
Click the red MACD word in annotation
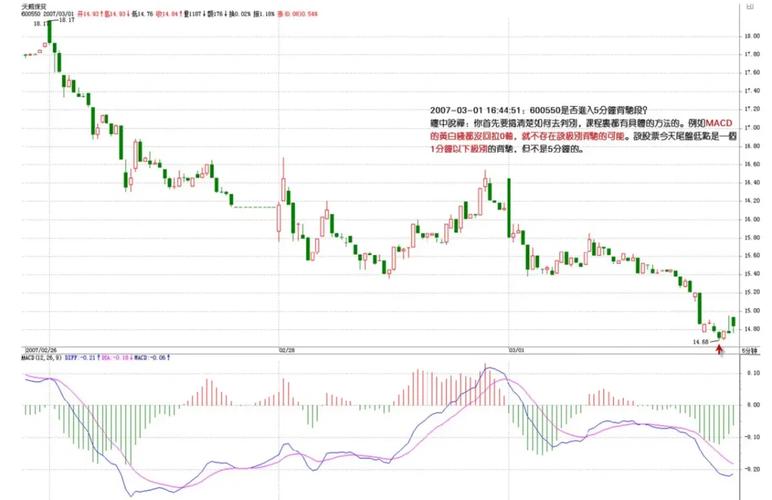click(719, 121)
